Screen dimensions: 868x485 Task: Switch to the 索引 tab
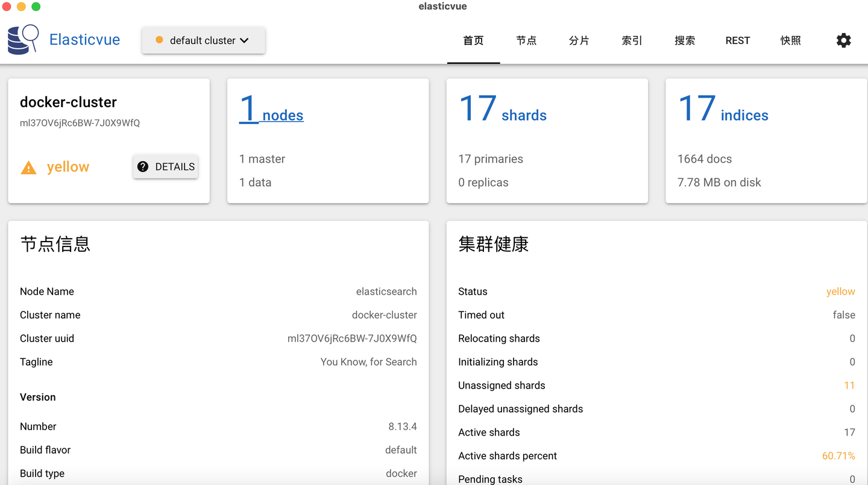click(631, 40)
